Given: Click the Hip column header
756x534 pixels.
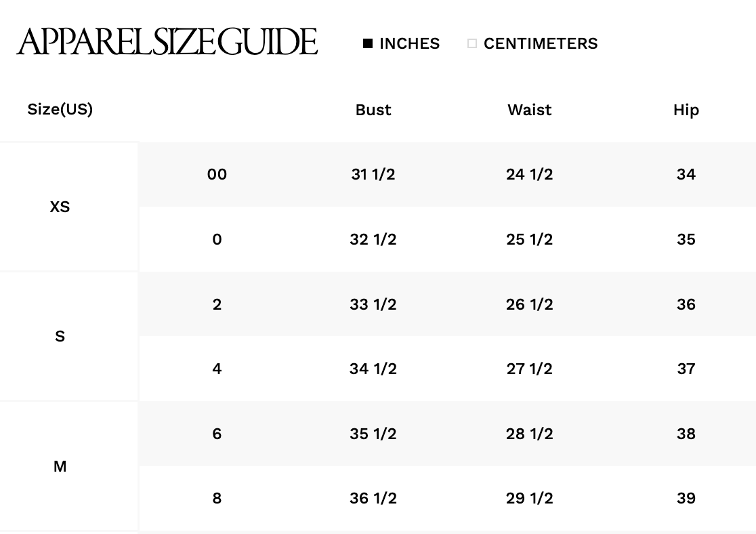Looking at the screenshot, I should pyautogui.click(x=686, y=110).
